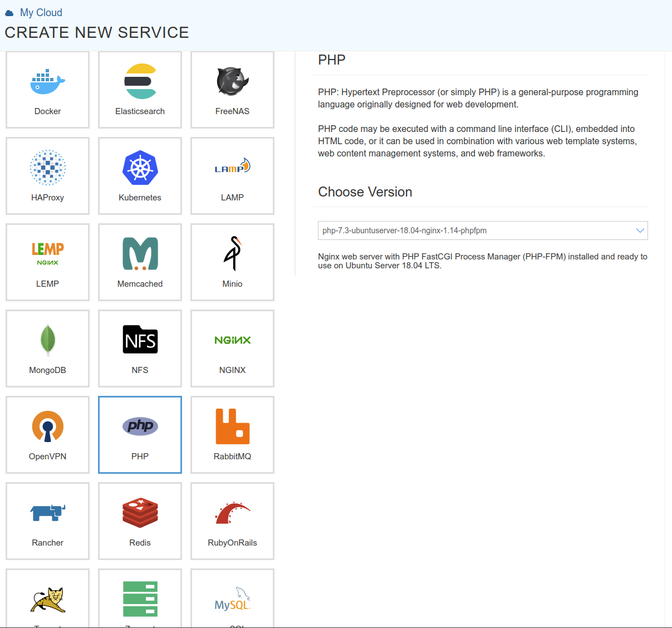Viewport: 672px width, 628px height.
Task: Click the My Cloud breadcrumb link
Action: tap(41, 12)
